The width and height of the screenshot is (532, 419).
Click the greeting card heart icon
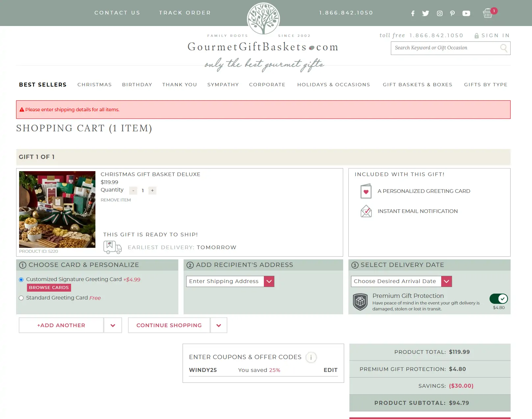[x=366, y=191]
